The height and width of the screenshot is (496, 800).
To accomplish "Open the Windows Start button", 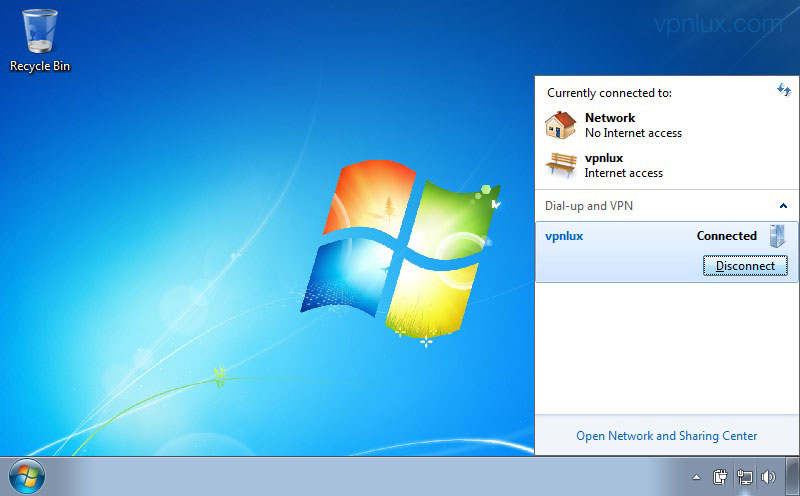I will pos(27,477).
